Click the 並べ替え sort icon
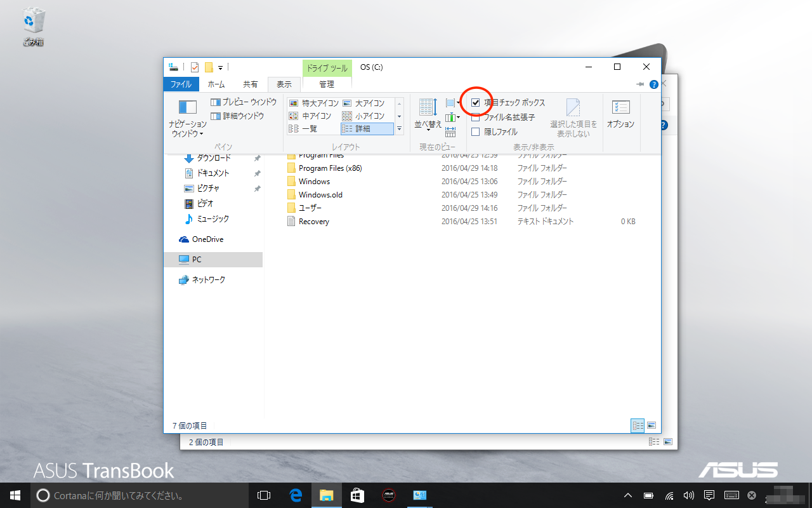Viewport: 812px width, 508px height. click(427, 113)
